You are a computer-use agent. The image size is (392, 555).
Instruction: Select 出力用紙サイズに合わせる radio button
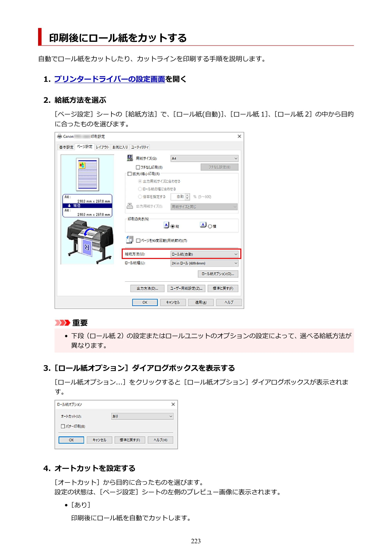point(140,181)
